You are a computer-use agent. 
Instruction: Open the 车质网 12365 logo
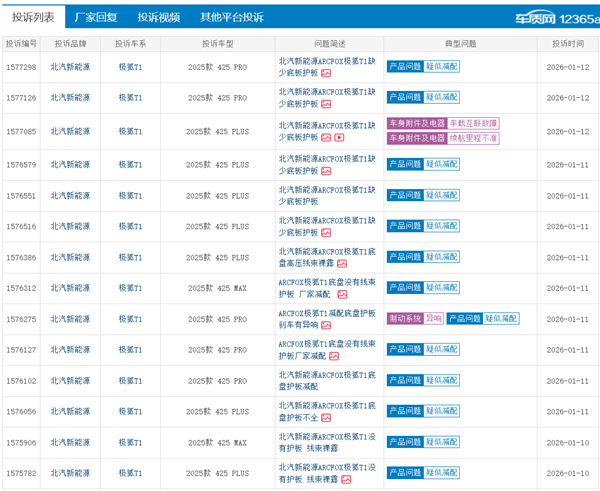click(x=557, y=17)
